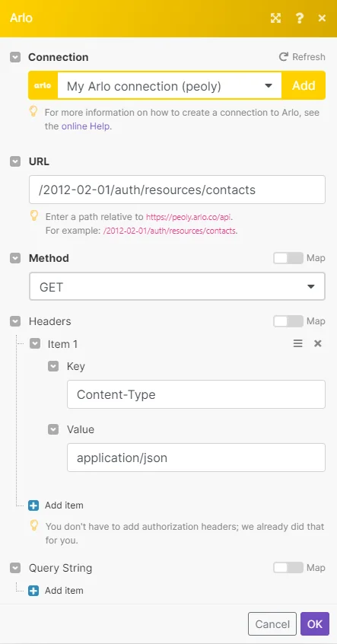This screenshot has height=644, width=337.
Task: Collapse the URL section arrow
Action: tap(15, 161)
